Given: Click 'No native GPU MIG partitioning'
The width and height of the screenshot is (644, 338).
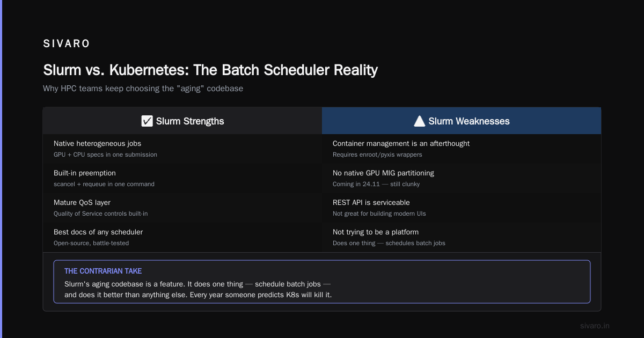Looking at the screenshot, I should pos(383,173).
